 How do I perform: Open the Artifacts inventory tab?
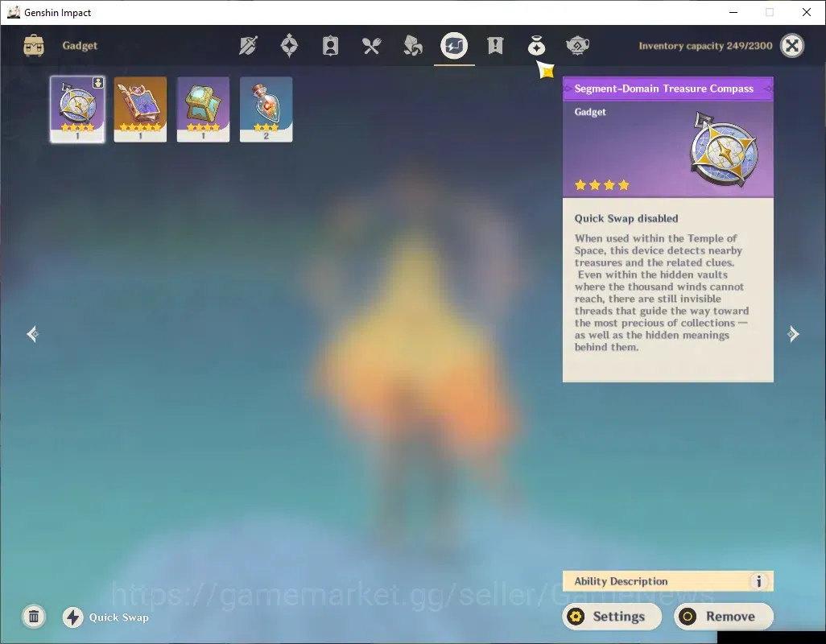(x=289, y=46)
